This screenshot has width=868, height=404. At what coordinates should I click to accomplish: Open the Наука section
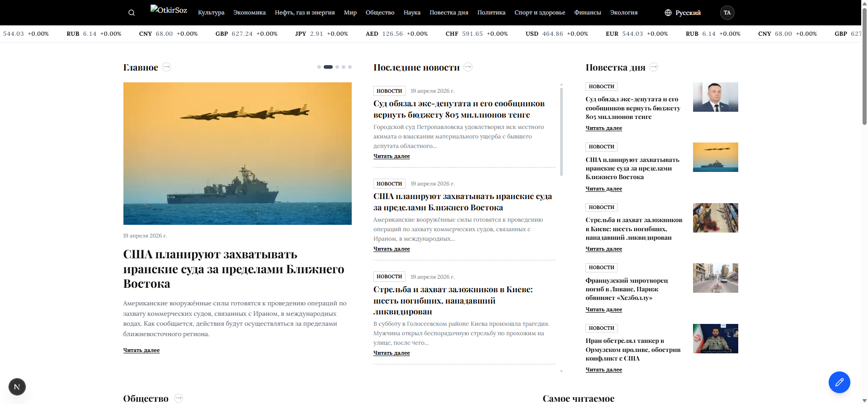[412, 13]
